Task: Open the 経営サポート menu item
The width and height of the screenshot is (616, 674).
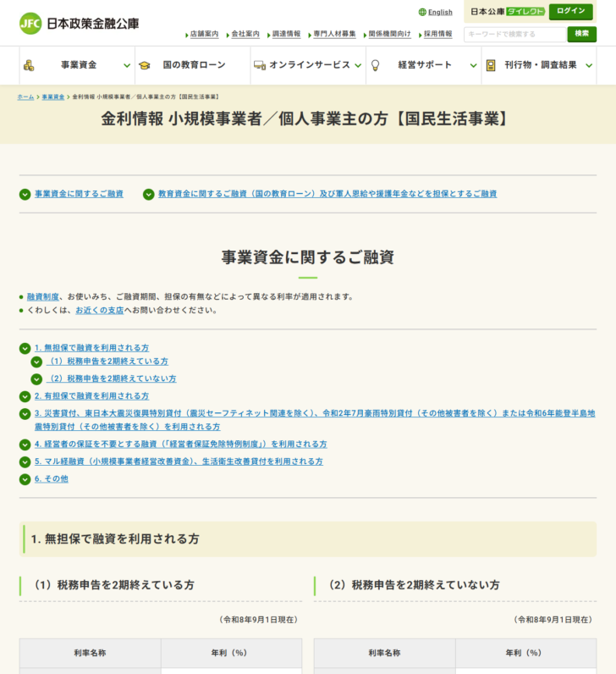Action: [424, 65]
